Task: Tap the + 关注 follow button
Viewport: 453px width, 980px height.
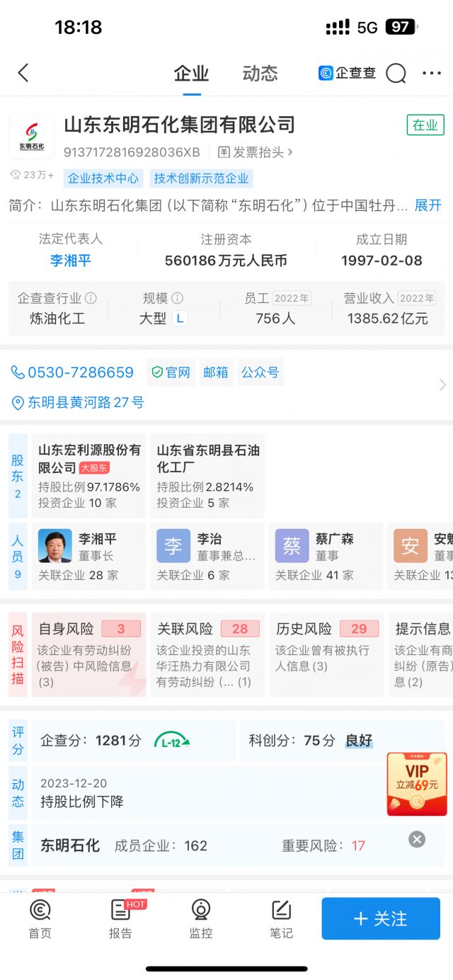Action: pyautogui.click(x=381, y=918)
